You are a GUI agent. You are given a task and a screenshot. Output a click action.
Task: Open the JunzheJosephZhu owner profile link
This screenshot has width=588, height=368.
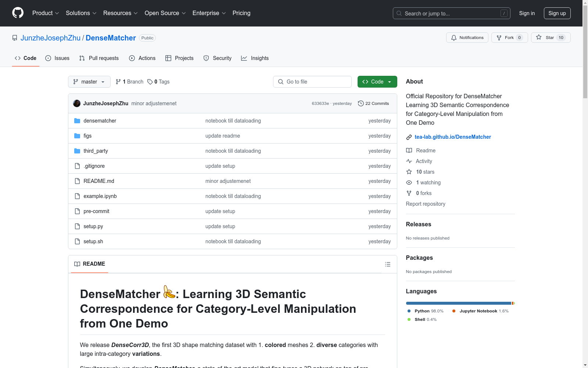coord(50,38)
